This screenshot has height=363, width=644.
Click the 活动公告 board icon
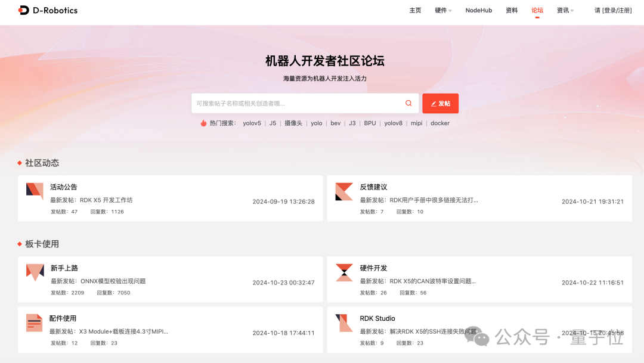(x=35, y=190)
